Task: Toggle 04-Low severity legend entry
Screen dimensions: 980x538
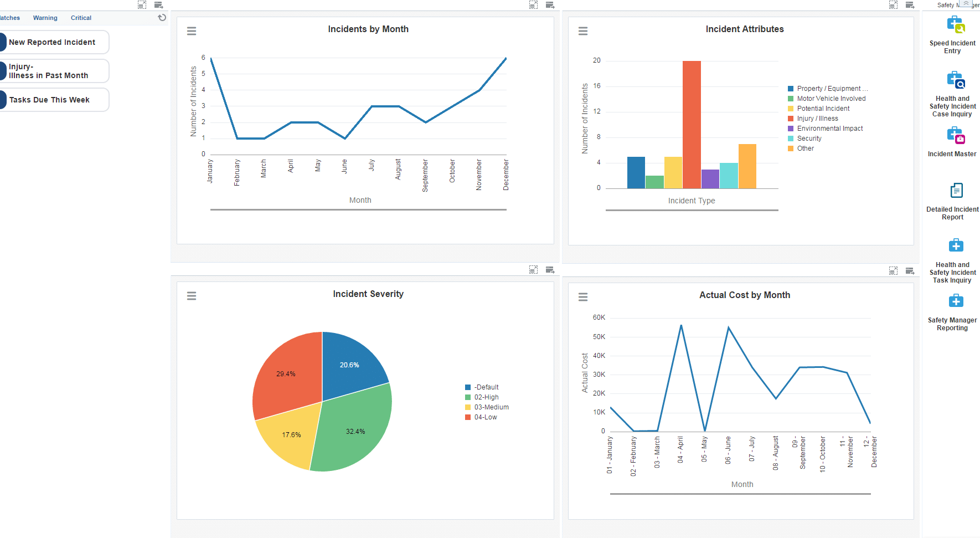Action: (x=481, y=417)
